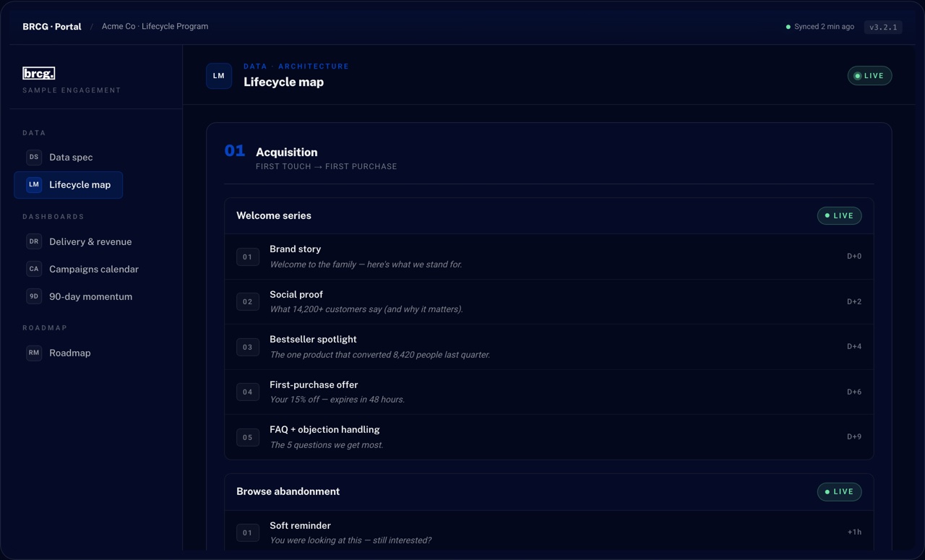Viewport: 925px width, 560px height.
Task: Click the 03 step badge for Bestseller spotlight
Action: click(248, 347)
